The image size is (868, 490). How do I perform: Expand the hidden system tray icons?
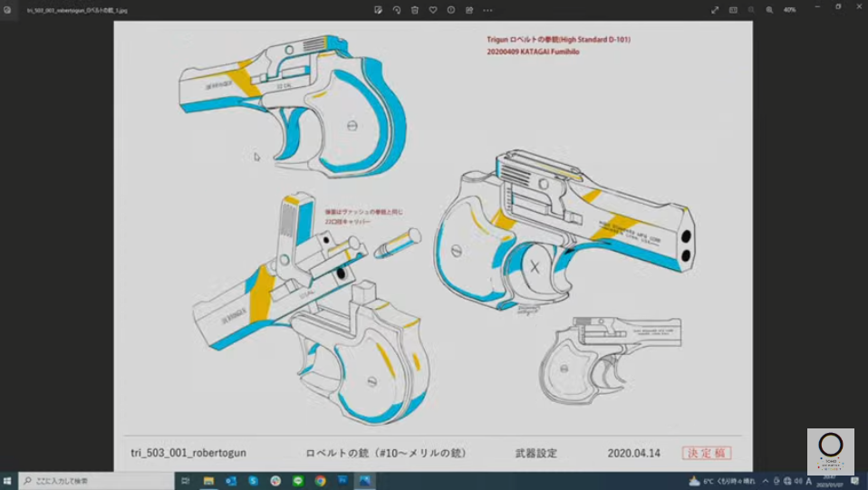coord(766,481)
